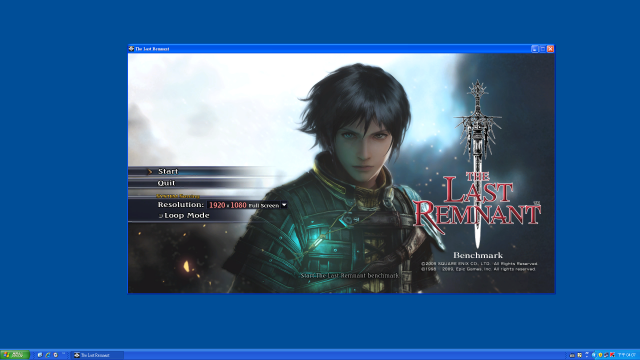
Task: Click The Last Remnant window title bar icon
Action: coord(131,49)
